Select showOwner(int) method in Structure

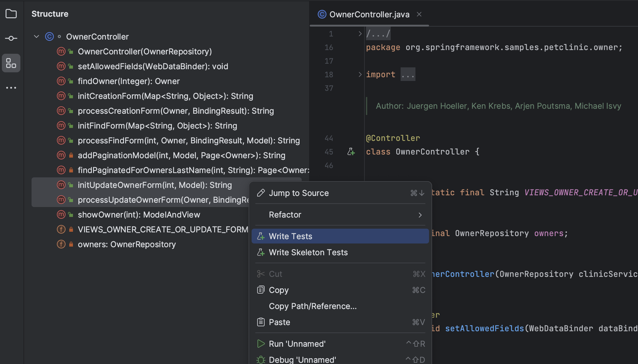(139, 215)
